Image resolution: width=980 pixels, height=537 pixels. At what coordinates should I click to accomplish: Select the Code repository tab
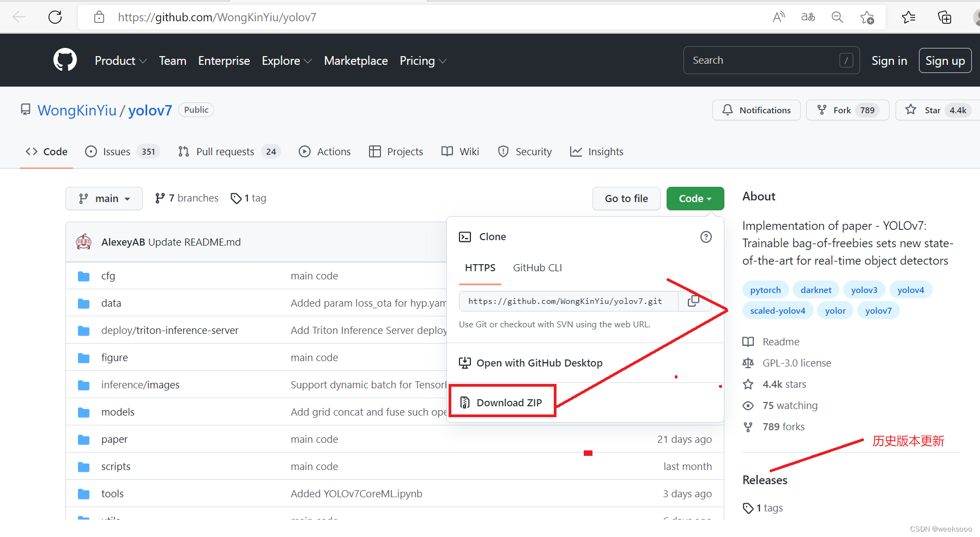[46, 151]
